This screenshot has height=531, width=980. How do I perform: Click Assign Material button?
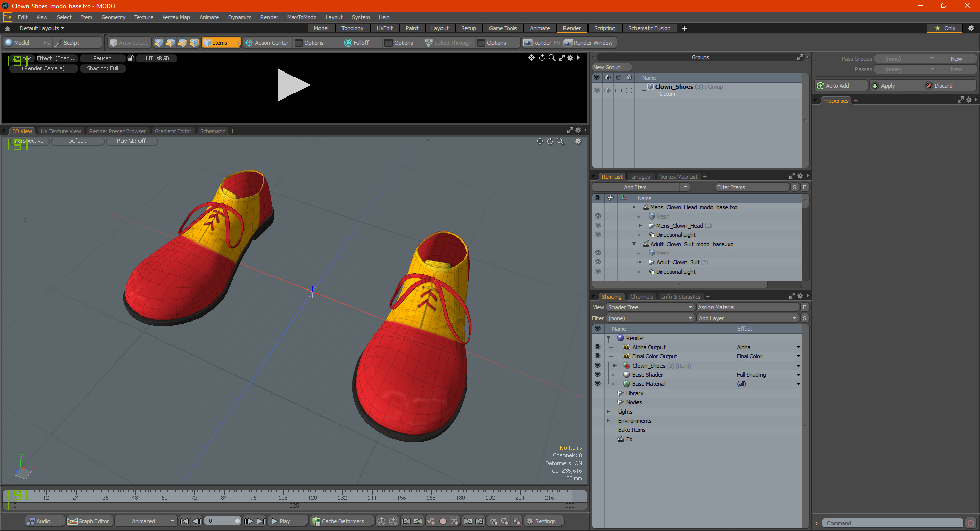tap(747, 307)
